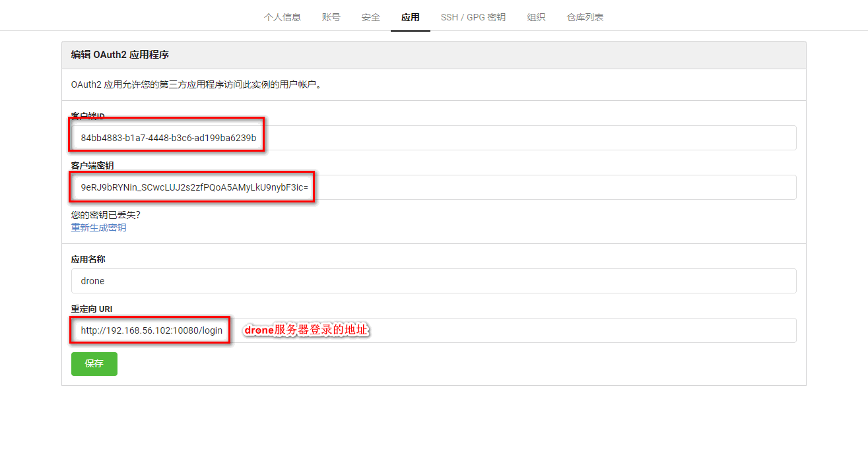The height and width of the screenshot is (457, 868).
Task: Open the 个人信息 tab
Action: pyautogui.click(x=283, y=17)
